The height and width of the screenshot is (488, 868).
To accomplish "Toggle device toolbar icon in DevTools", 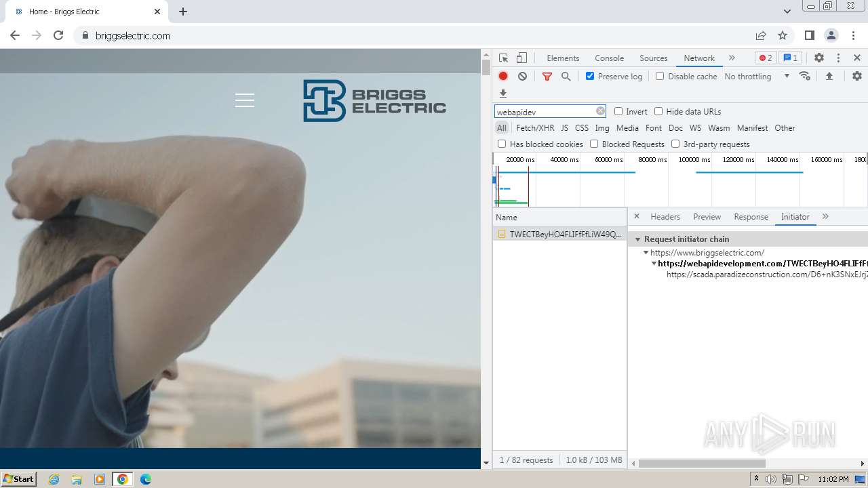I will [x=521, y=58].
